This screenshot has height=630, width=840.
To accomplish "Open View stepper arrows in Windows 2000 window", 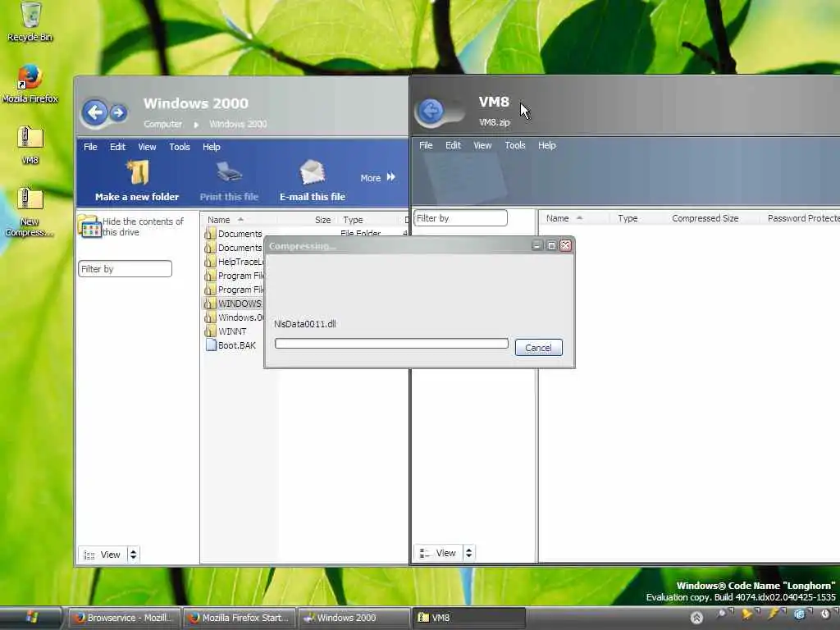I will coord(134,555).
